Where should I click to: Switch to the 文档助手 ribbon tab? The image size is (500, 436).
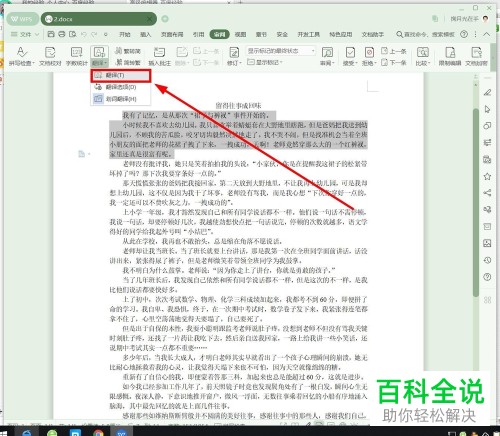click(x=373, y=34)
